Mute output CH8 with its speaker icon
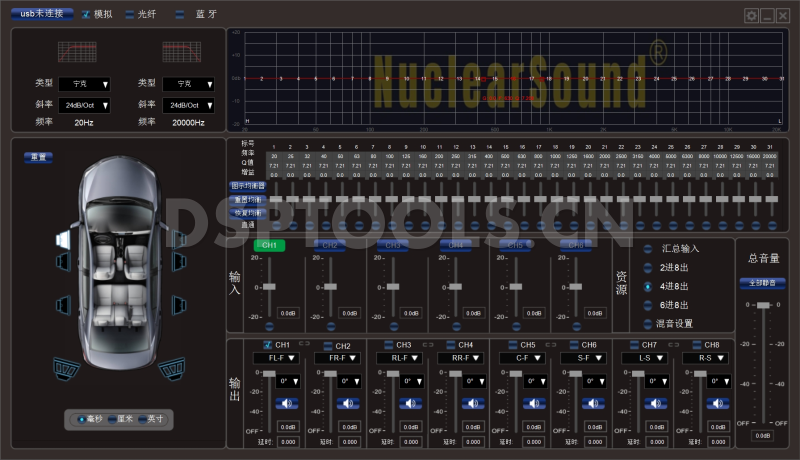Viewport: 800px width, 460px height. tap(718, 403)
